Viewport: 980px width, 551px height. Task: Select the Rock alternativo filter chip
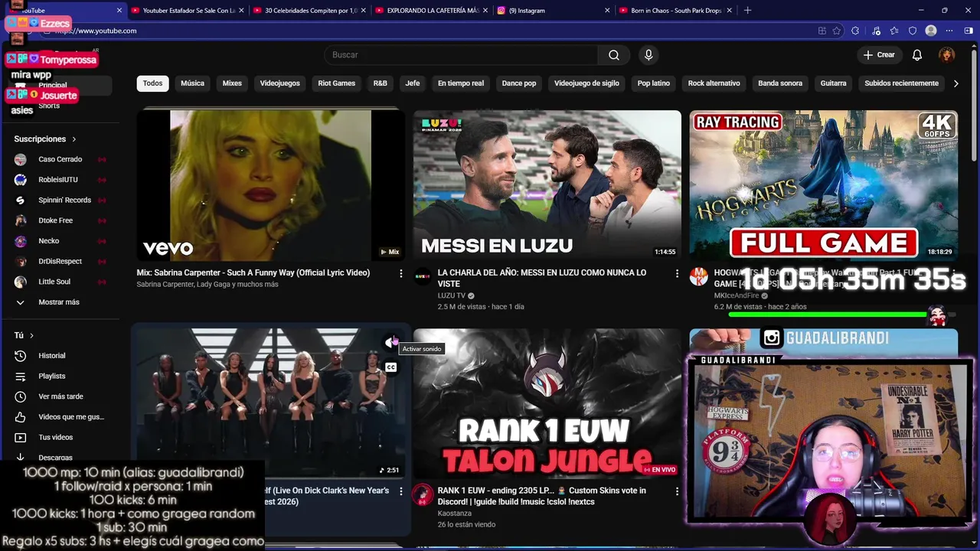714,83
